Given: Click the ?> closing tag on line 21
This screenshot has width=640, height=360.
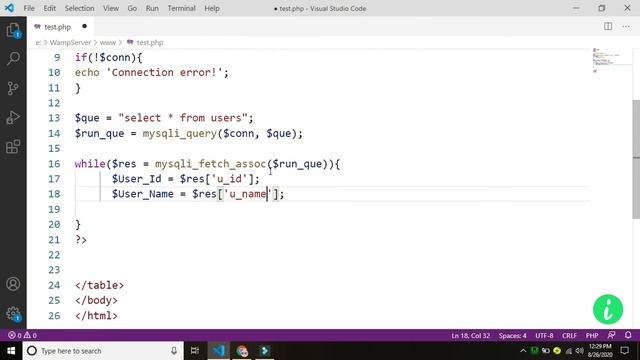Looking at the screenshot, I should pos(81,240).
